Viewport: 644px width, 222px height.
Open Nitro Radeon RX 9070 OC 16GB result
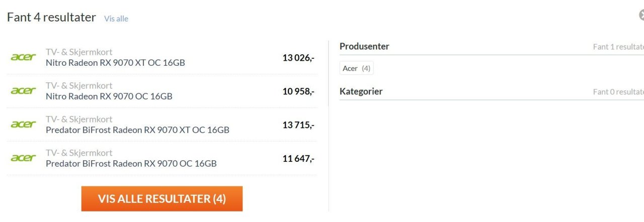pyautogui.click(x=109, y=96)
